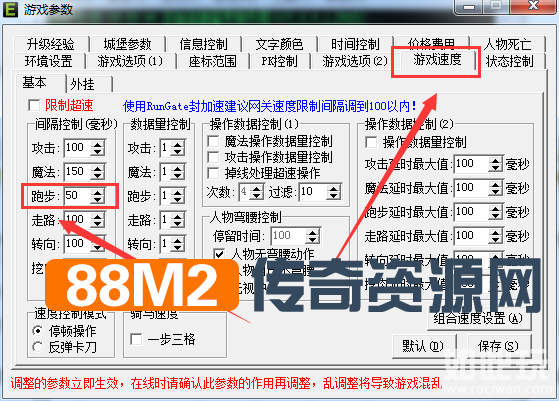Adjust 攻击延时最大值 spinner arrows
This screenshot has width=559, height=401.
(x=496, y=164)
